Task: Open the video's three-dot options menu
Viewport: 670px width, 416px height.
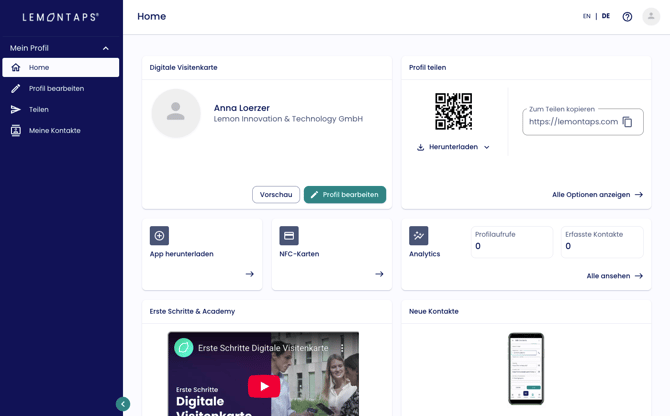Action: (x=342, y=348)
